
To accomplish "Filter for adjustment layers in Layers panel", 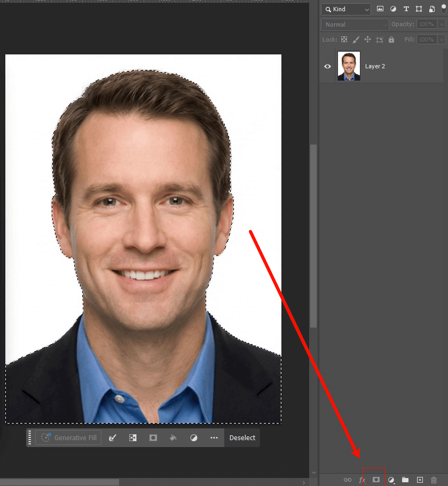I will [393, 9].
